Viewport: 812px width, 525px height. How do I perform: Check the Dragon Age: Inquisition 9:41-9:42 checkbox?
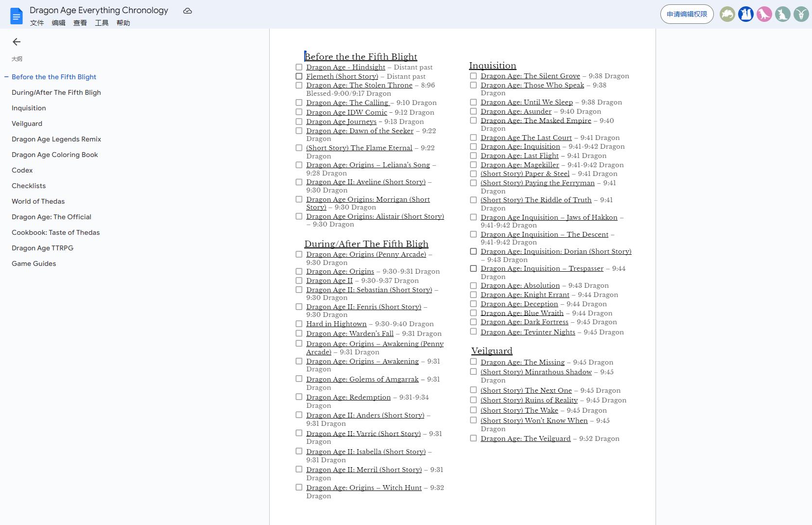point(473,146)
